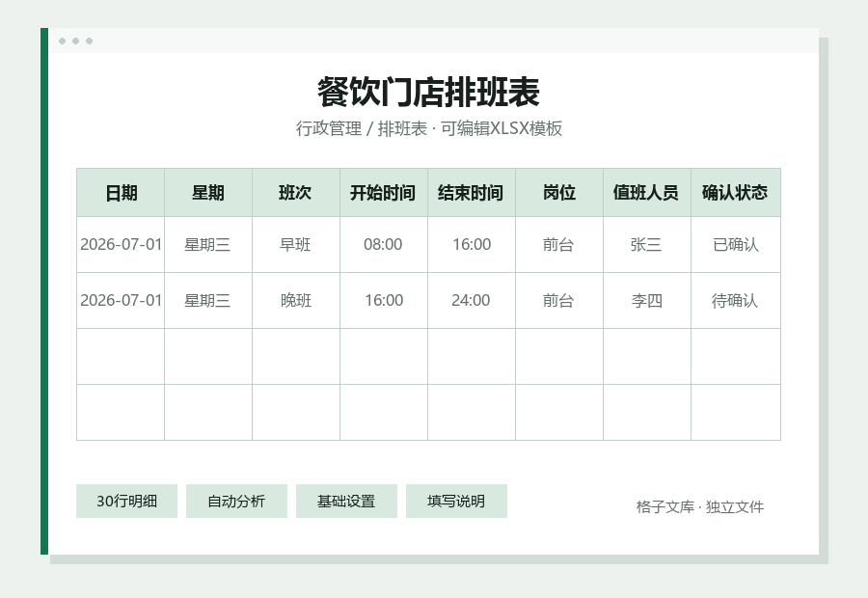The width and height of the screenshot is (868, 598).
Task: Click 星期三 in the 张三 row
Action: coord(208,244)
